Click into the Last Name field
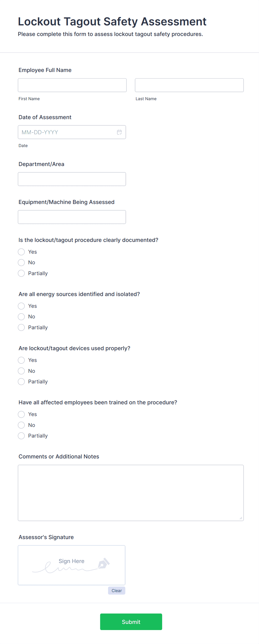Viewport: 259px width, 644px height. pyautogui.click(x=189, y=85)
